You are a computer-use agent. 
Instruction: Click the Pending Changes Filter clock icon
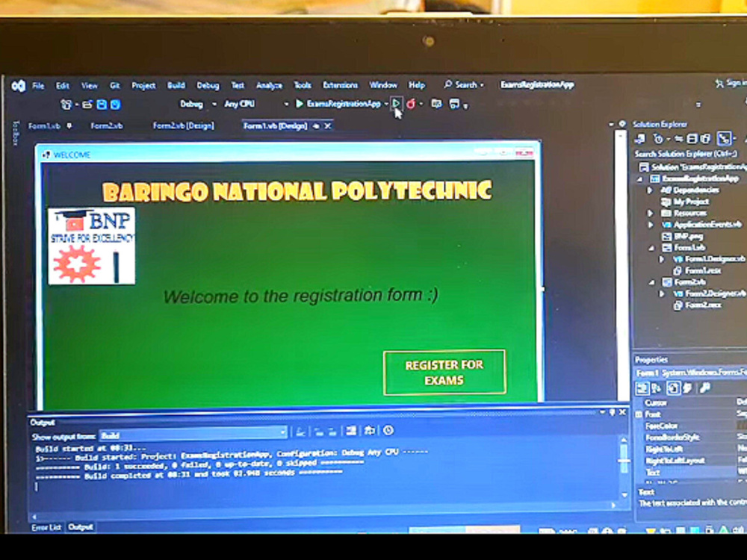tap(658, 139)
